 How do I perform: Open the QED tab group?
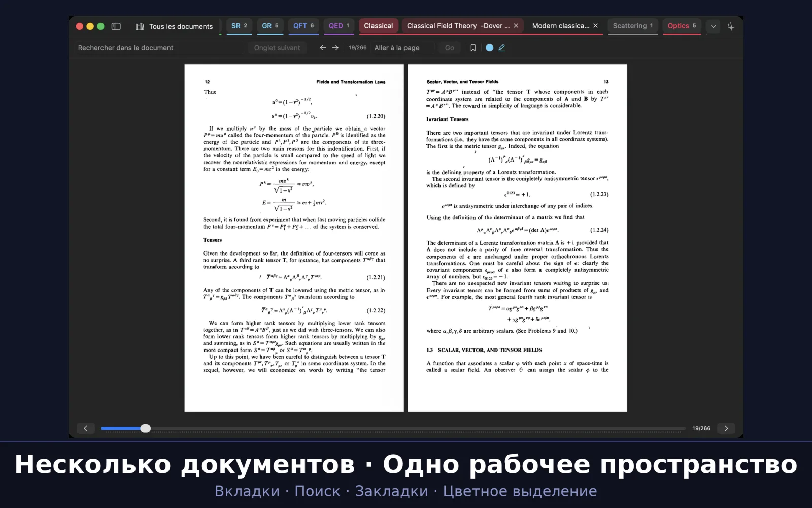click(339, 26)
